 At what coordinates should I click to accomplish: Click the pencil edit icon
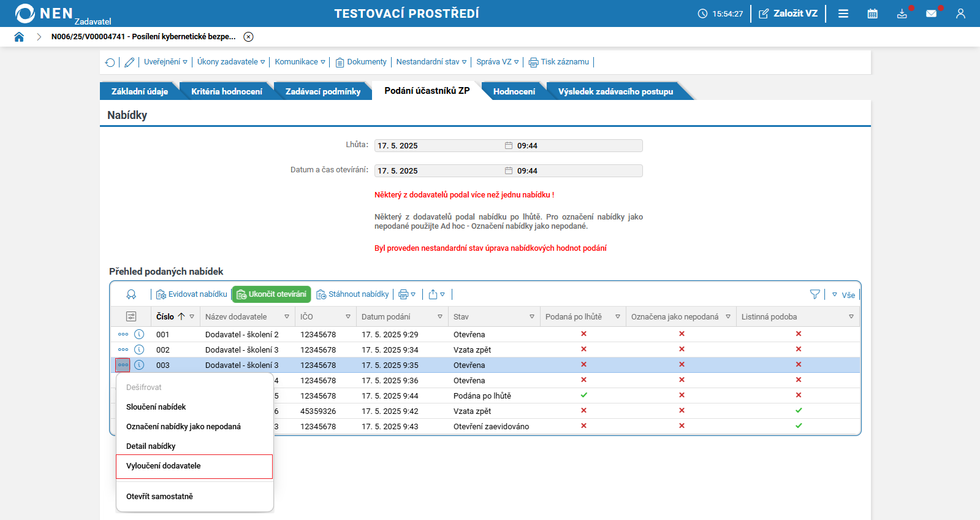click(129, 63)
